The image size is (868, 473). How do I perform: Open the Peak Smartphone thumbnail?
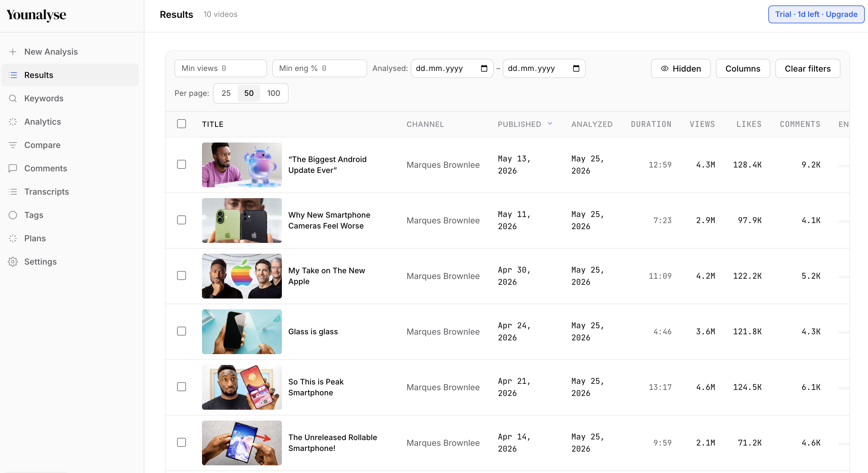click(x=242, y=387)
